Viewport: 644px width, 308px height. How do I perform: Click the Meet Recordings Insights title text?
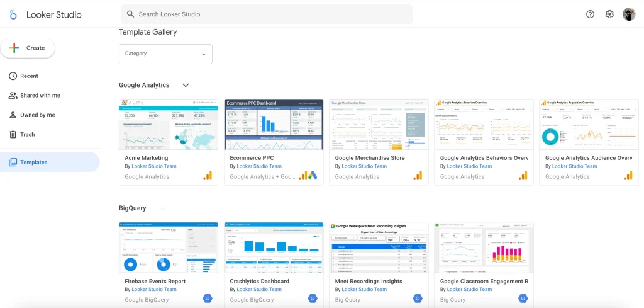[x=369, y=282]
